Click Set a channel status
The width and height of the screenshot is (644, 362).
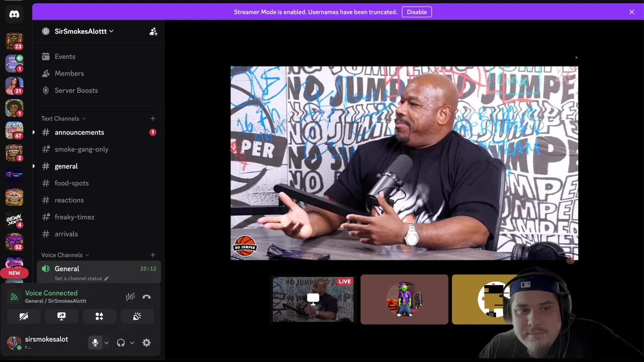78,279
